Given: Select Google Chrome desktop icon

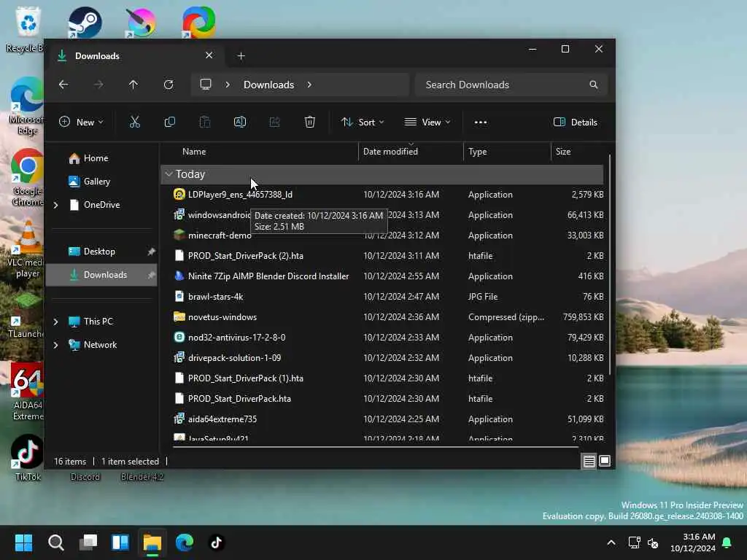Looking at the screenshot, I should point(27,177).
